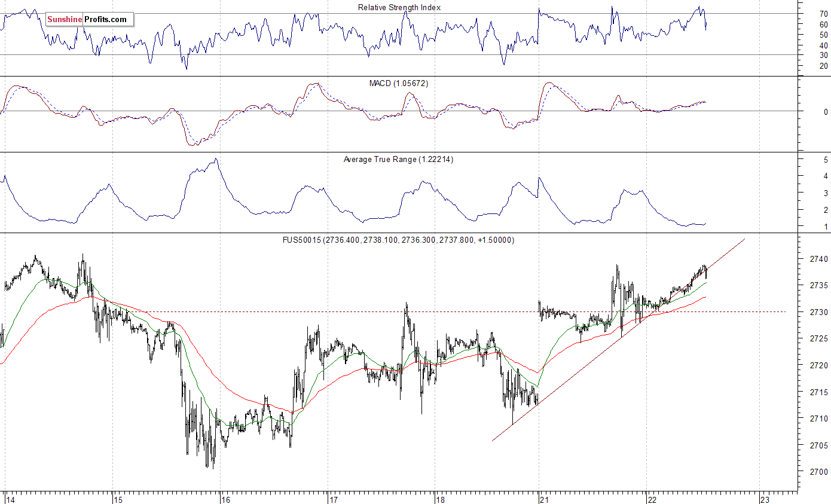Viewport: 831px width, 504px height.
Task: Click the price axis label 2730
Action: coord(820,312)
